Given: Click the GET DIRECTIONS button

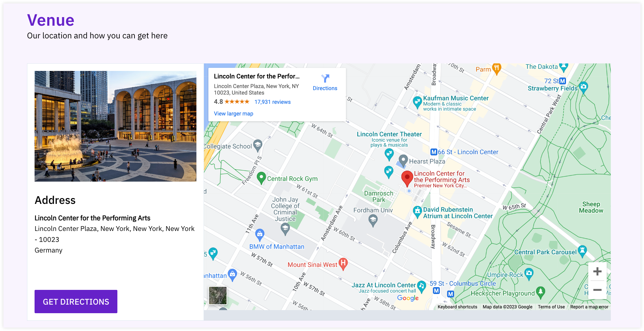Looking at the screenshot, I should pos(76,302).
